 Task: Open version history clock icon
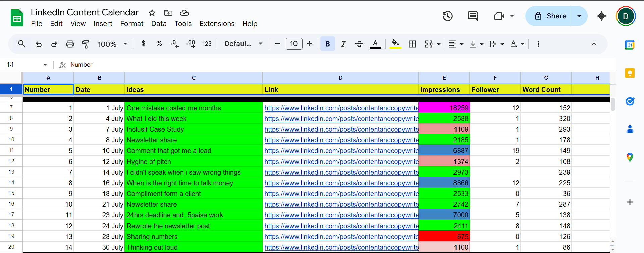pos(447,16)
